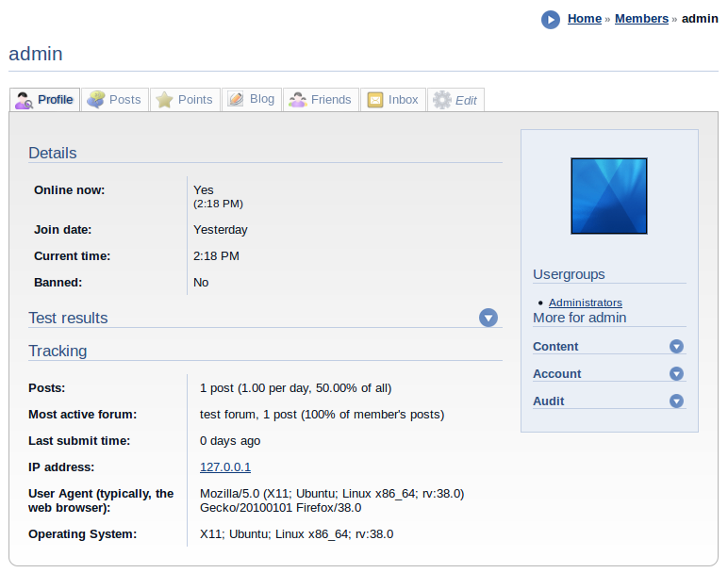Click the 'Operating System:' label
The height and width of the screenshot is (573, 728).
click(x=83, y=534)
